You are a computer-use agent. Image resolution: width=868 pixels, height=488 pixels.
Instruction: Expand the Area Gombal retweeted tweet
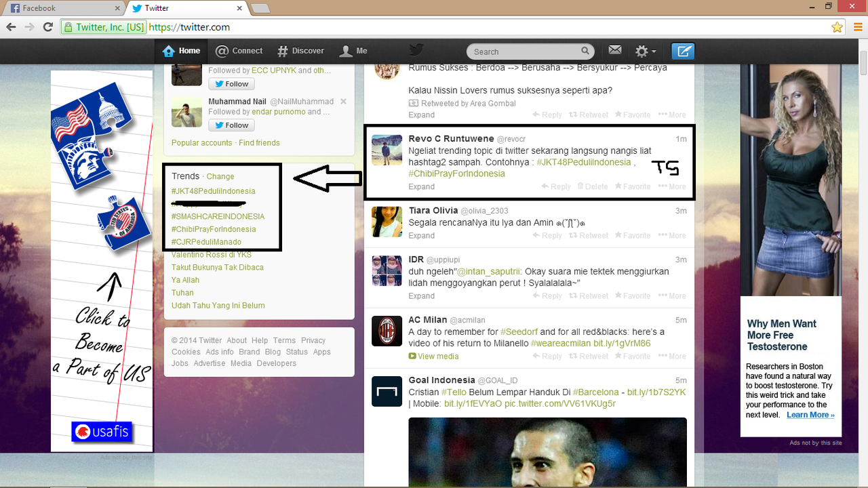[422, 115]
